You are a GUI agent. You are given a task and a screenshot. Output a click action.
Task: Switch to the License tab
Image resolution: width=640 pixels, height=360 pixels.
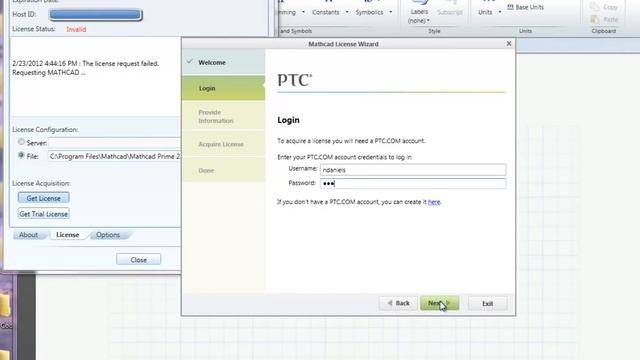coord(67,235)
